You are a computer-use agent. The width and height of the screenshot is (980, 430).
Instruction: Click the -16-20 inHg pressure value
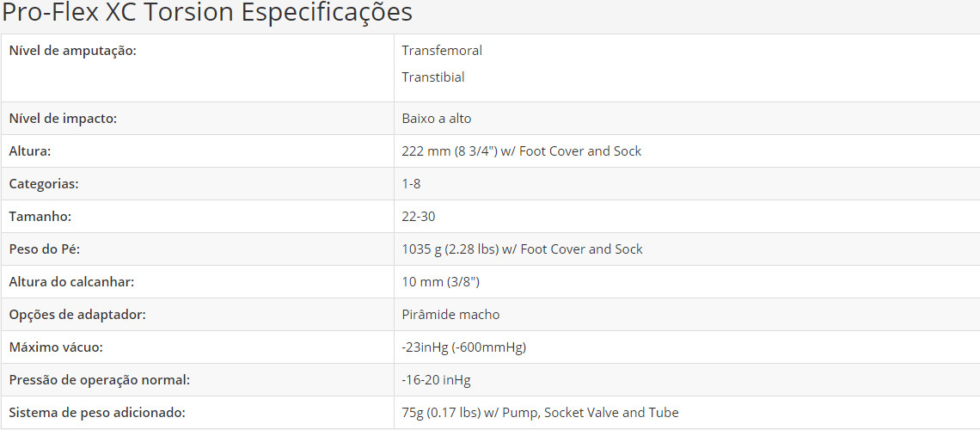click(436, 380)
